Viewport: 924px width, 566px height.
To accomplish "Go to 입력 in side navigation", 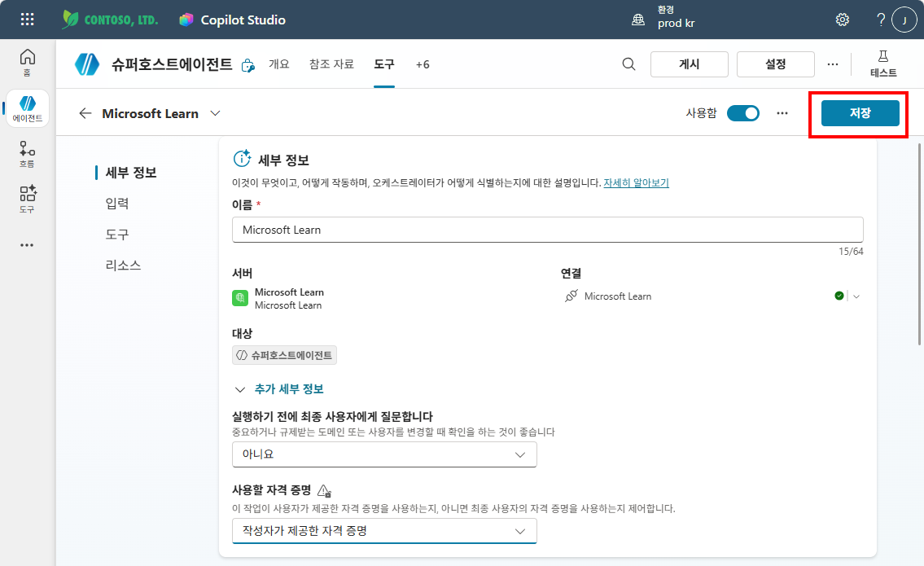I will 116,204.
